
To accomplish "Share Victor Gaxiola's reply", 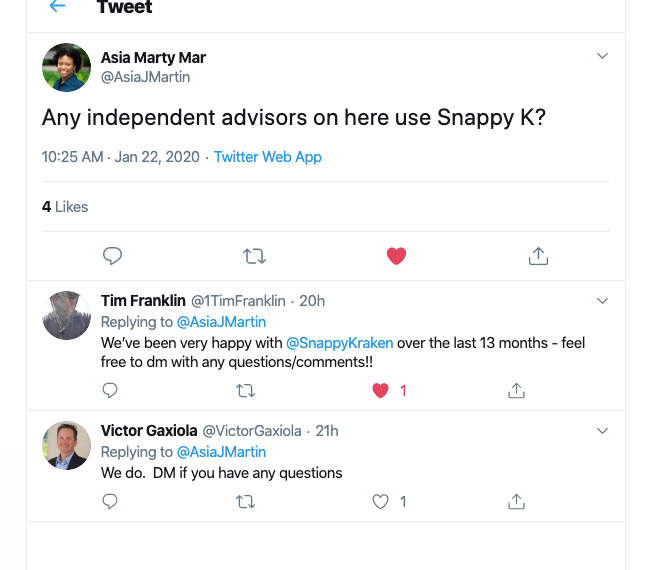I will pos(516,501).
